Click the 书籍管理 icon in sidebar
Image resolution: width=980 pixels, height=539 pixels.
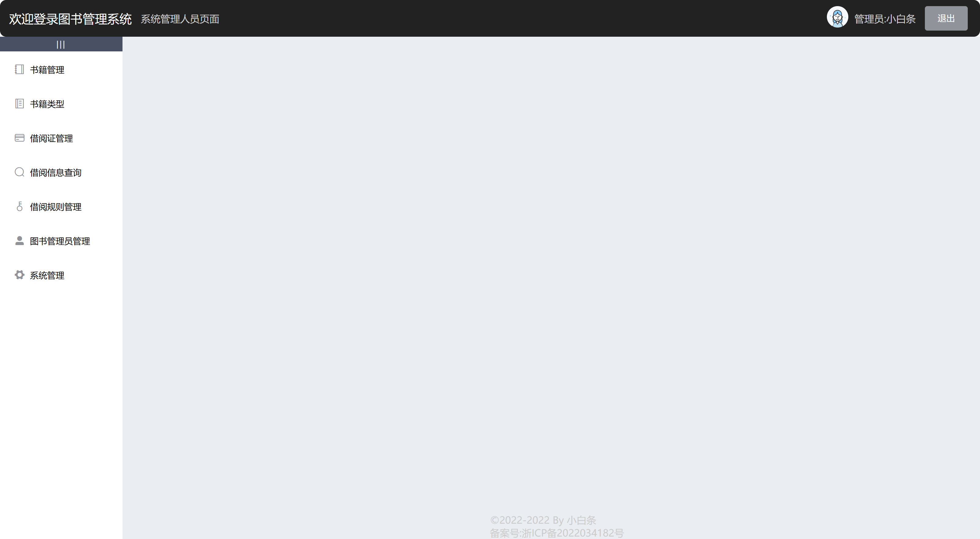point(19,69)
